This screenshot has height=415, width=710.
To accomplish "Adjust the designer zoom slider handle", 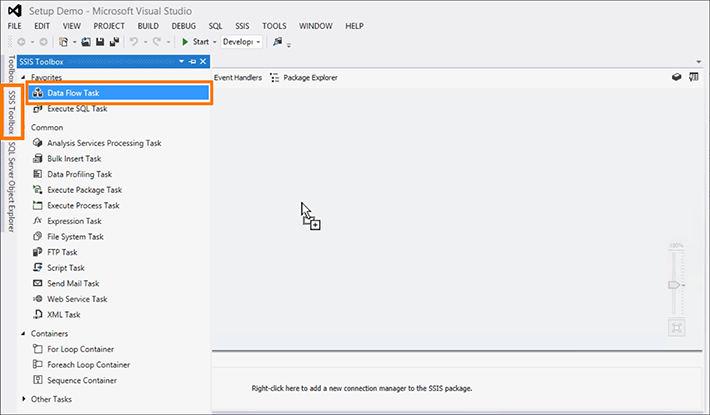I will [x=674, y=285].
